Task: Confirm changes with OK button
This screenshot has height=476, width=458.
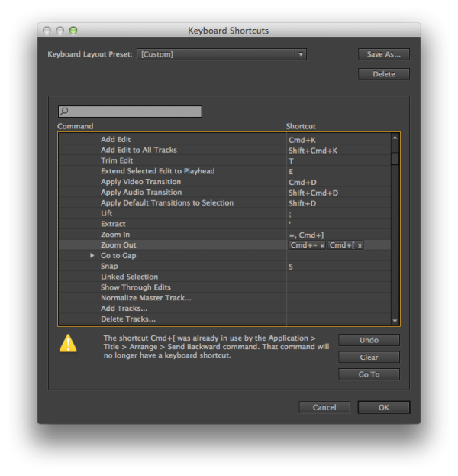Action: 383,407
